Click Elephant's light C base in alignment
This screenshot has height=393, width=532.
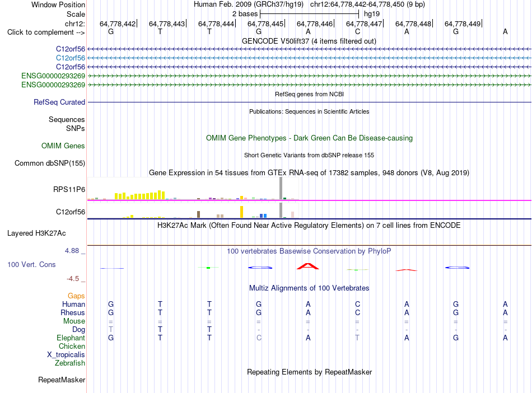[x=259, y=338]
